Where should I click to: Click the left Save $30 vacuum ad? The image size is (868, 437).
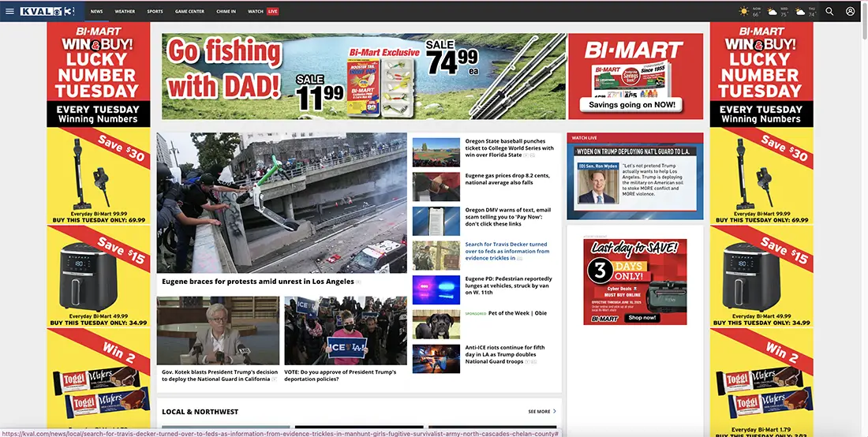click(x=98, y=176)
